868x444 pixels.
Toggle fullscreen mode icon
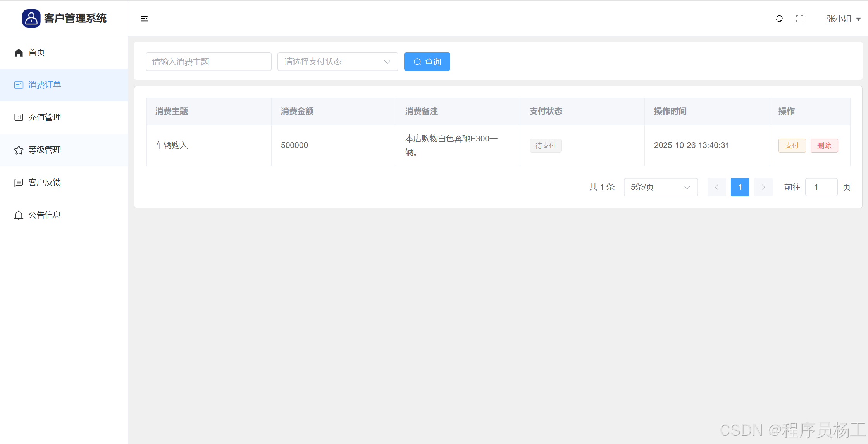pyautogui.click(x=799, y=19)
